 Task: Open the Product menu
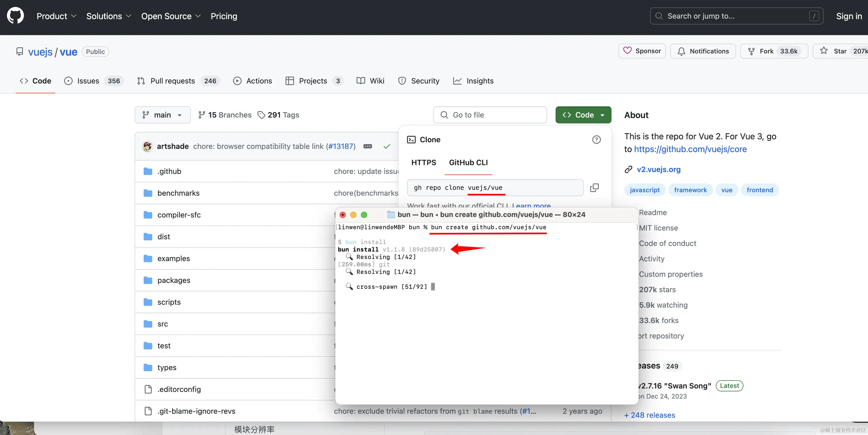click(56, 16)
